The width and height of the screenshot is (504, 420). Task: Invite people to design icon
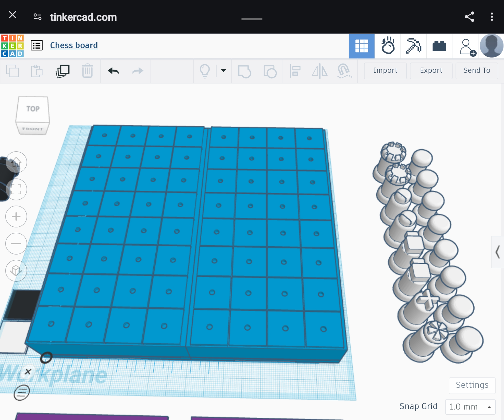coord(467,47)
